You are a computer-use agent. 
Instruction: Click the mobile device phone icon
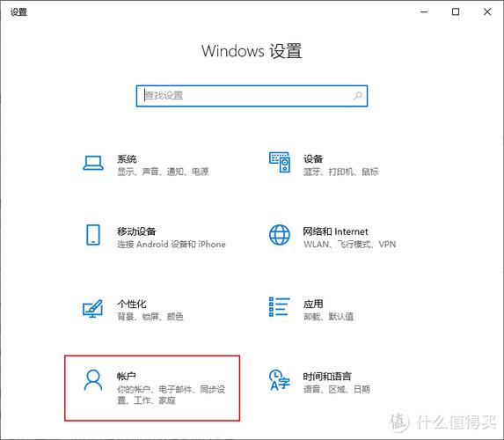click(93, 235)
